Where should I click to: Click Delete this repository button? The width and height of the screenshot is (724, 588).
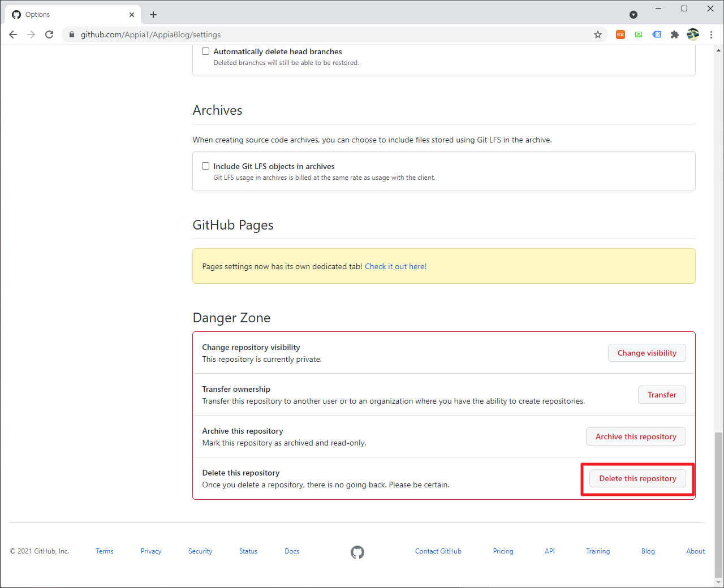(x=637, y=478)
